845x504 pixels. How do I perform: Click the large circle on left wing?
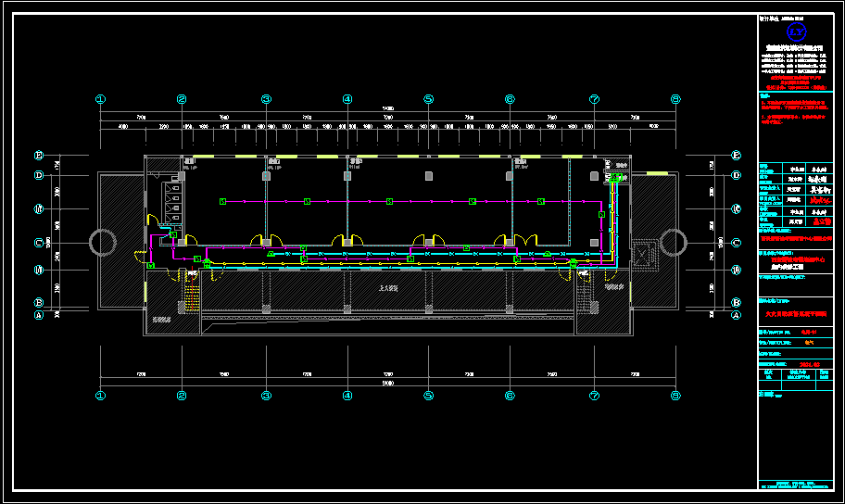coord(101,243)
